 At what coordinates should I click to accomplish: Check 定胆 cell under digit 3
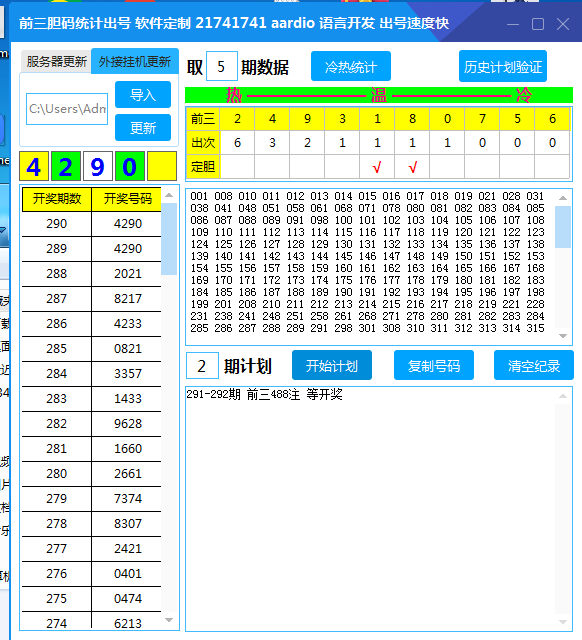[x=342, y=167]
